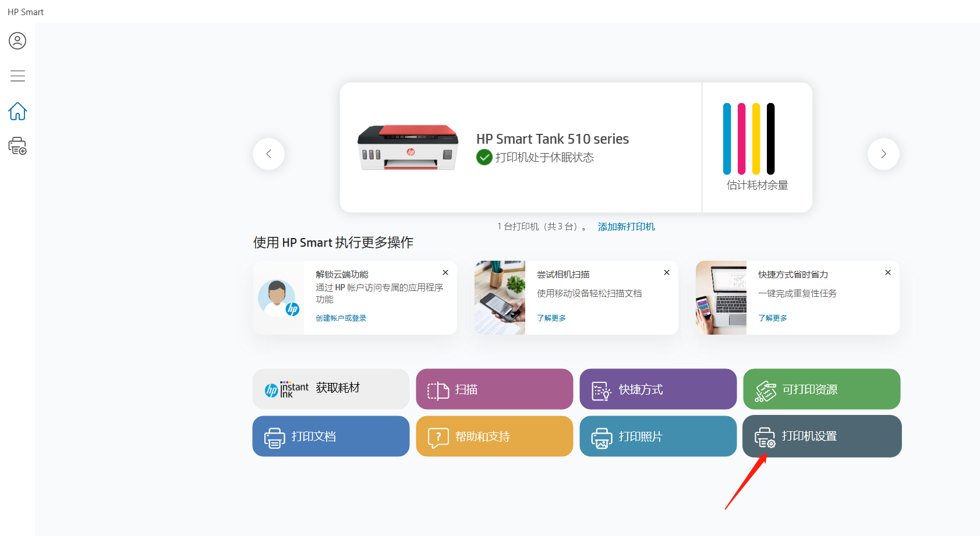Image resolution: width=980 pixels, height=536 pixels.
Task: Open the 扫描 scan tile
Action: click(494, 389)
